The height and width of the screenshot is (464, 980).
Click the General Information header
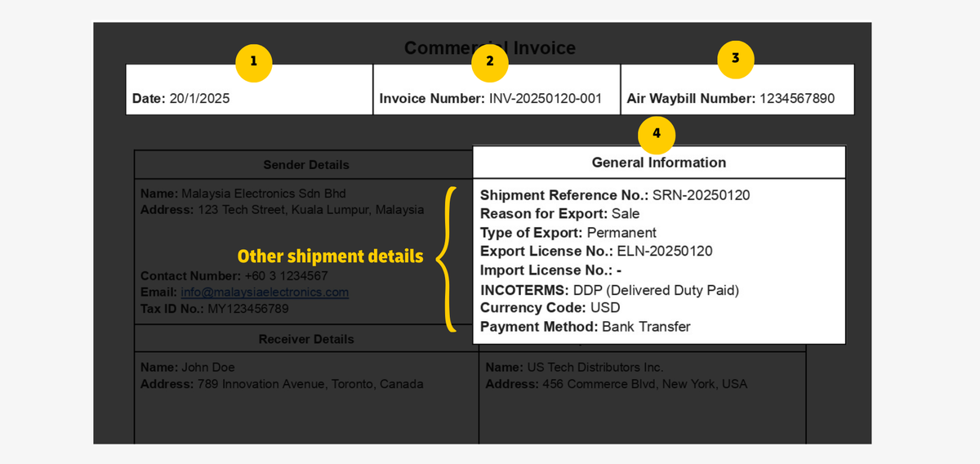659,163
